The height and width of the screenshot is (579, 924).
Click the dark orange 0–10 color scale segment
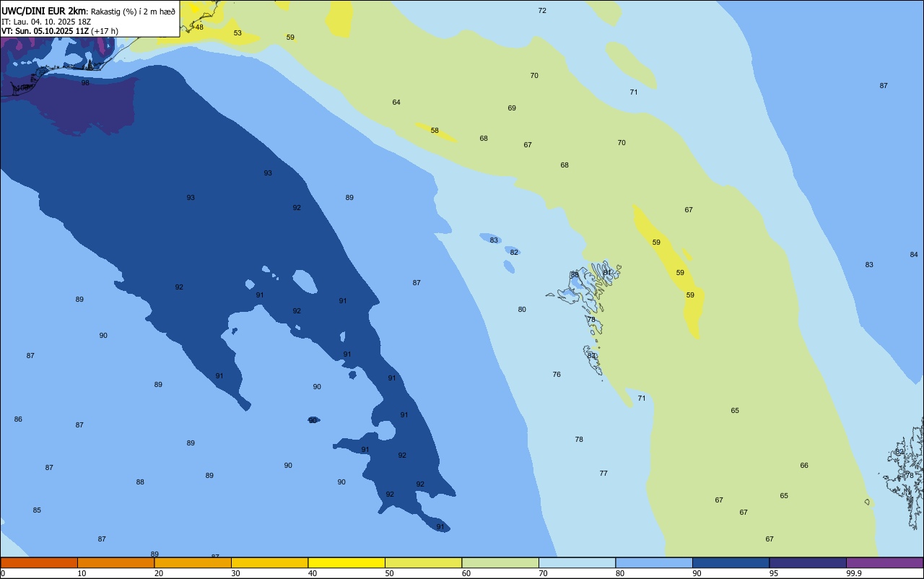(x=39, y=562)
